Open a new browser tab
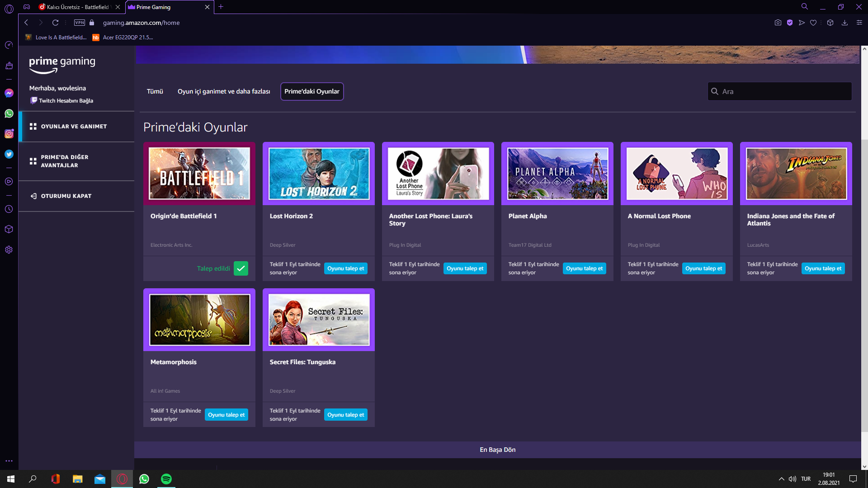Image resolution: width=868 pixels, height=488 pixels. pyautogui.click(x=221, y=7)
